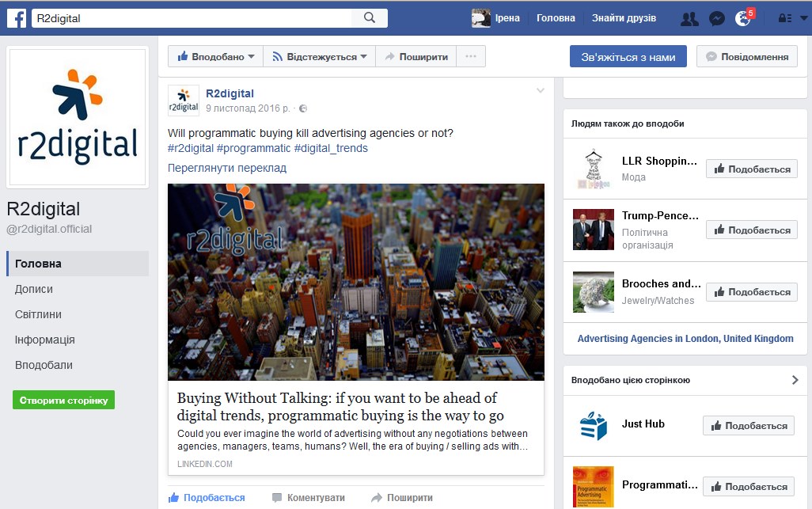The width and height of the screenshot is (812, 509).
Task: Open the Programmati... book cover icon
Action: pos(594,487)
